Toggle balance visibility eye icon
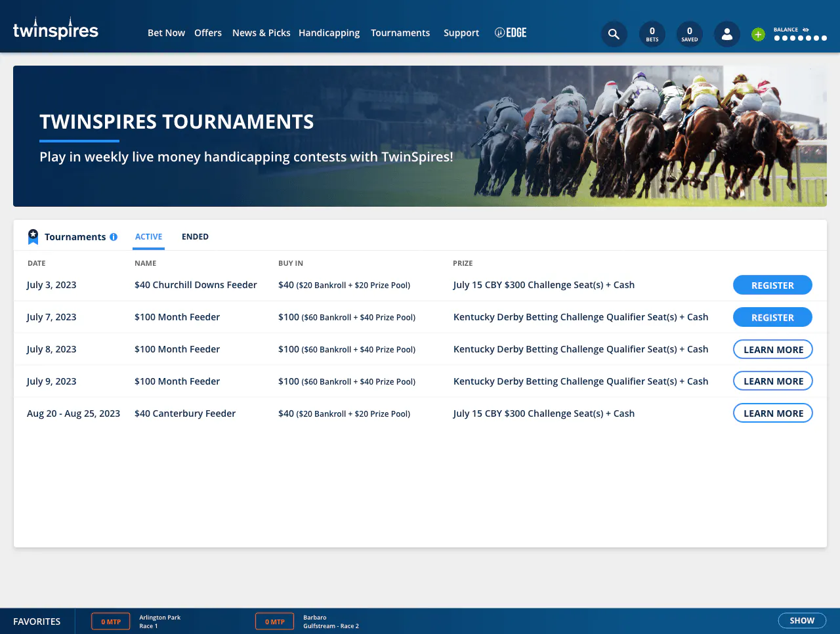The height and width of the screenshot is (634, 840). tap(806, 30)
